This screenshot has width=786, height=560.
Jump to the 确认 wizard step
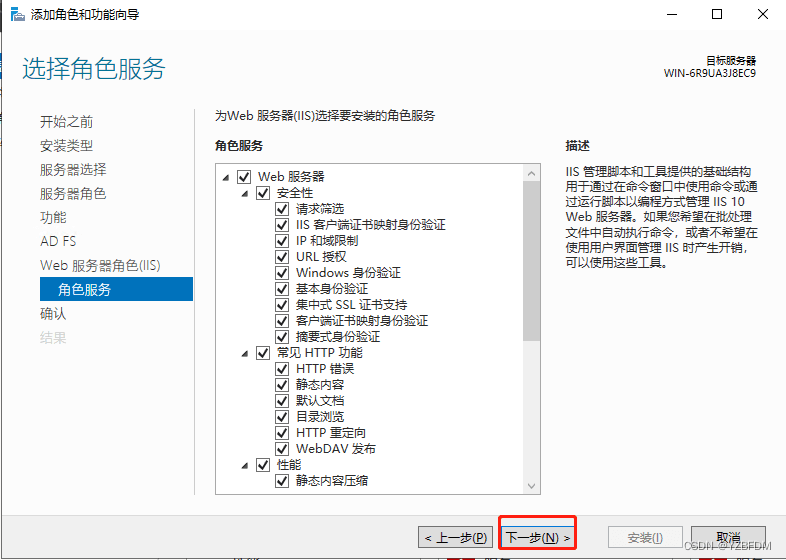click(x=53, y=314)
